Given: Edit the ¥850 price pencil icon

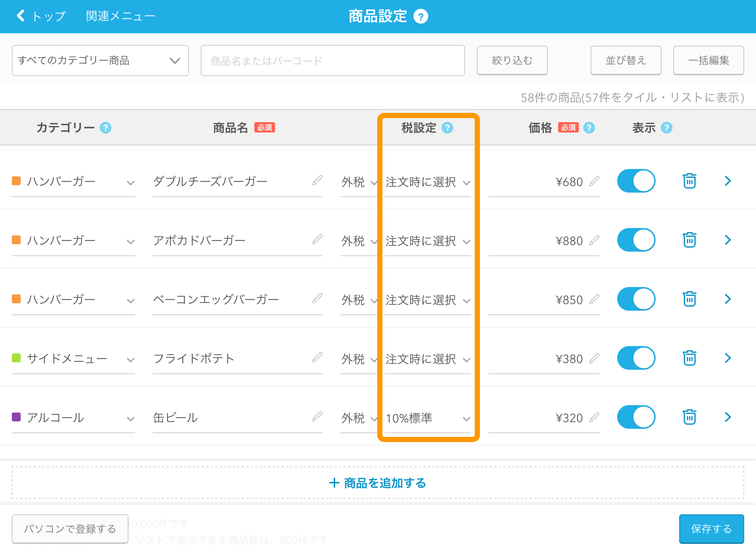Looking at the screenshot, I should 594,299.
